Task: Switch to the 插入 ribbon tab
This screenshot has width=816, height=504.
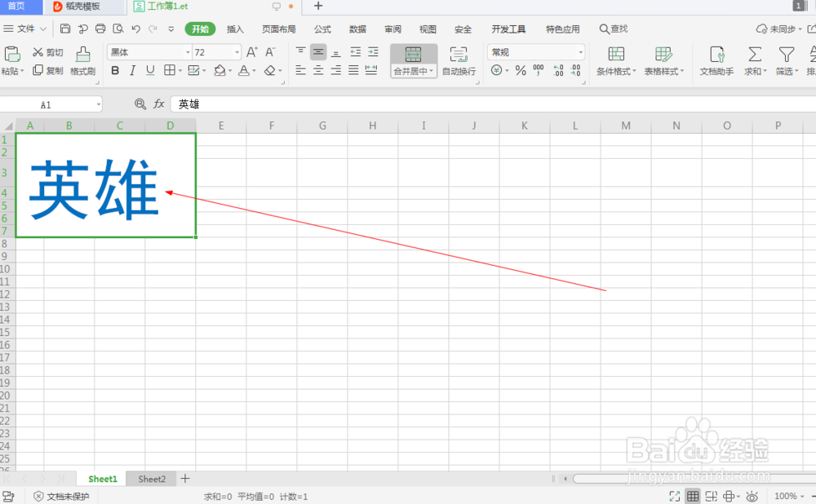Action: pos(235,29)
